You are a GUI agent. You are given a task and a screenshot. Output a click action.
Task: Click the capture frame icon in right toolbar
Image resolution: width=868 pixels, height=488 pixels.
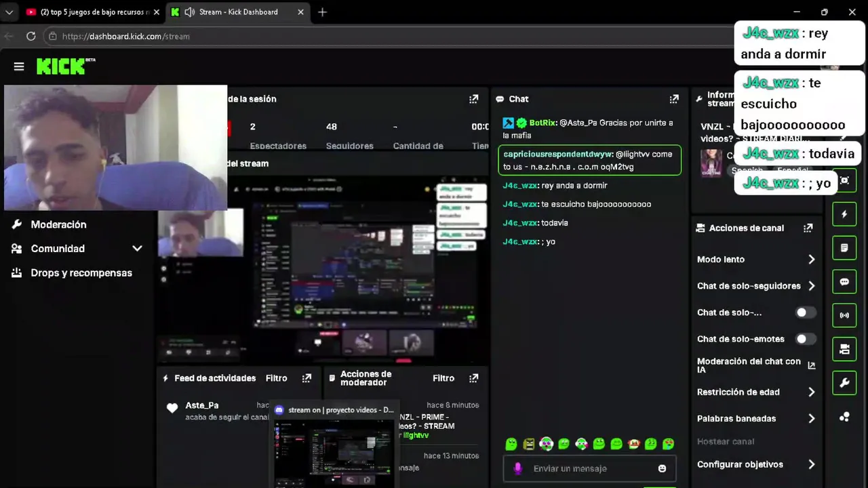point(844,180)
